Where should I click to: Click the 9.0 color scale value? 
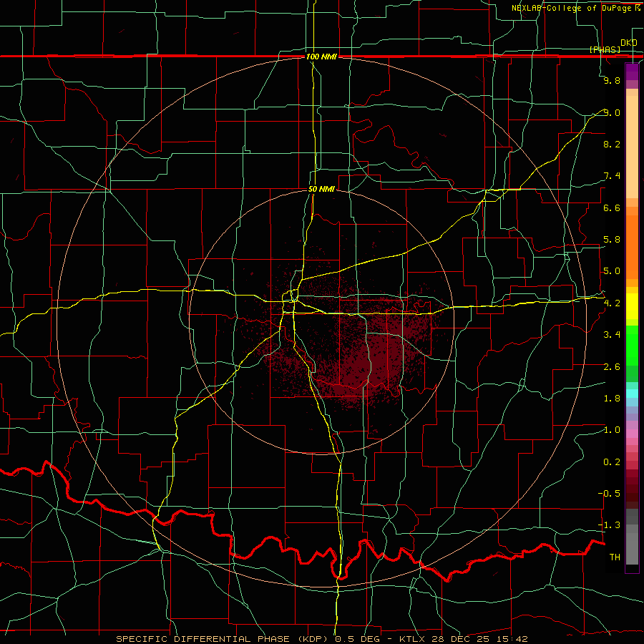pos(612,112)
